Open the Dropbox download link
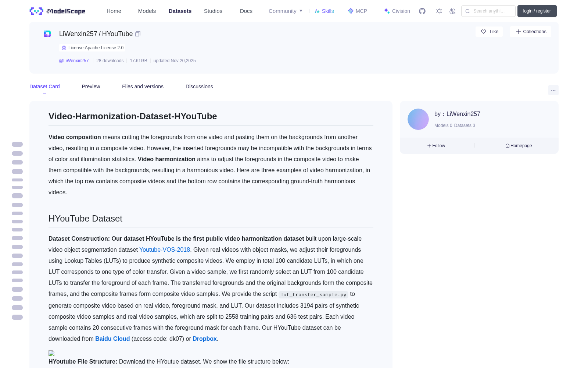The width and height of the screenshot is (588, 368). coord(205,339)
